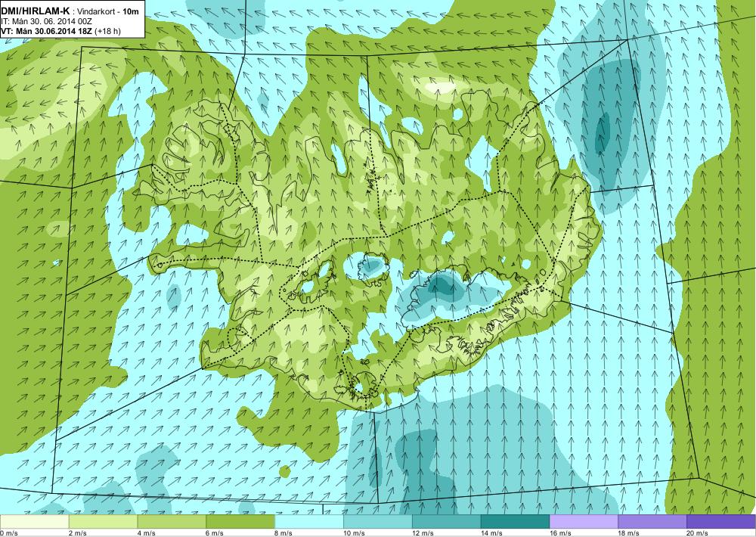Screen dimensions: 756x537
Task: Click the legend swatch between 10 and 12 m/s
Action: click(x=378, y=522)
